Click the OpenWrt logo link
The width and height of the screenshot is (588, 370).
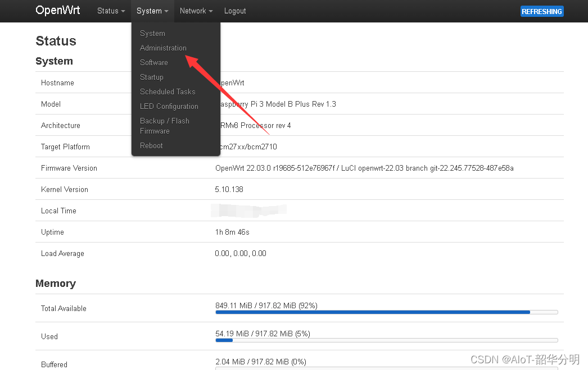click(x=58, y=10)
